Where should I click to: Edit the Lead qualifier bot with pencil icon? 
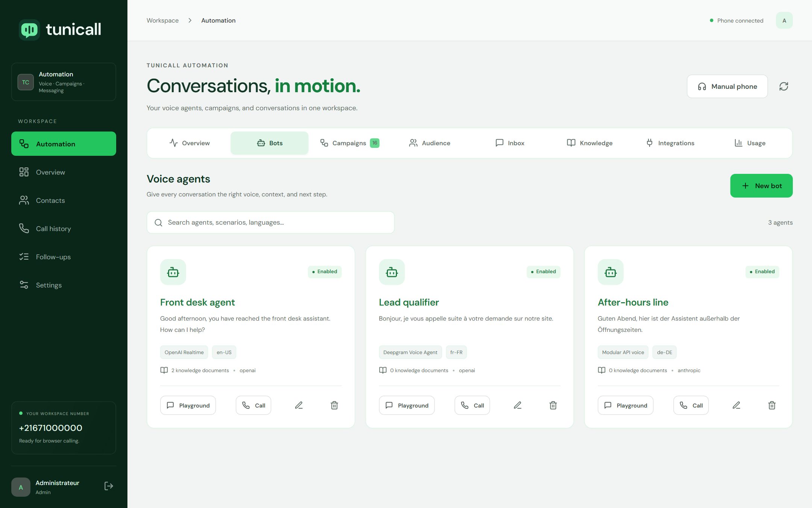pyautogui.click(x=518, y=405)
